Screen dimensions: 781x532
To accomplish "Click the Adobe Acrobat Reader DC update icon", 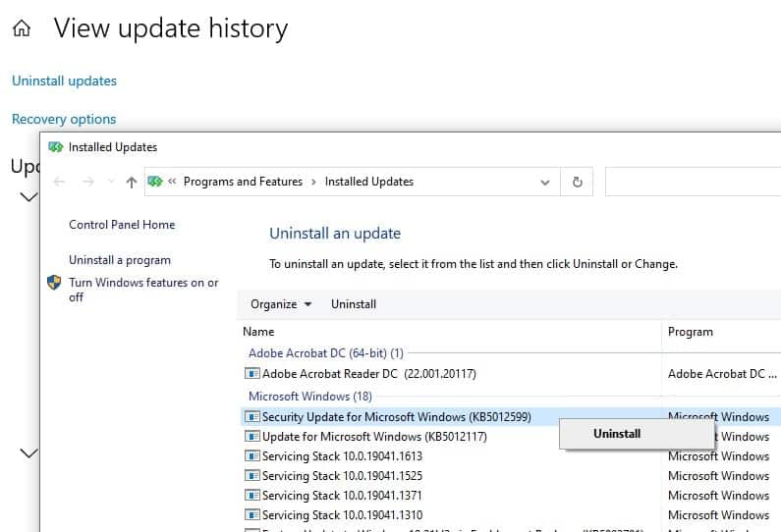I will (251, 374).
